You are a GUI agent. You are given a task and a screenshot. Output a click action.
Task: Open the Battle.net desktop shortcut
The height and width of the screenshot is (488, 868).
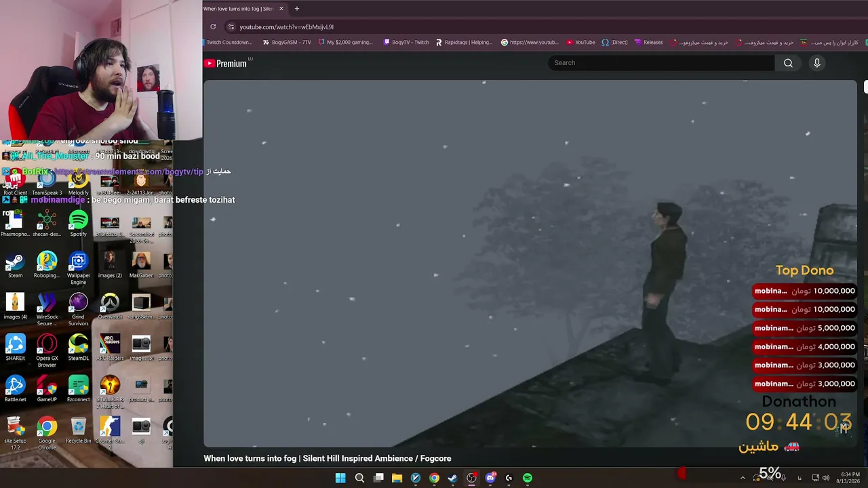pos(15,390)
